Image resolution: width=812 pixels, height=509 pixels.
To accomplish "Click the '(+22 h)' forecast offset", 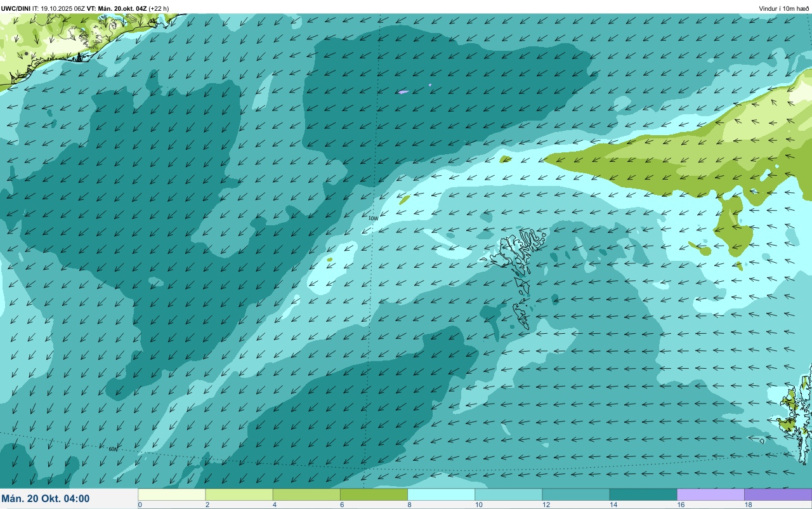I will 159,8.
